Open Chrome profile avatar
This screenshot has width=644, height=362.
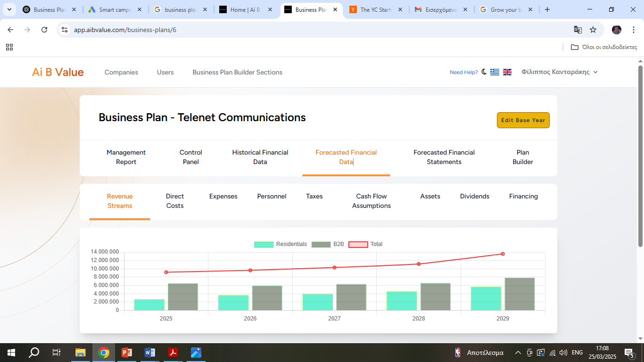(x=617, y=30)
